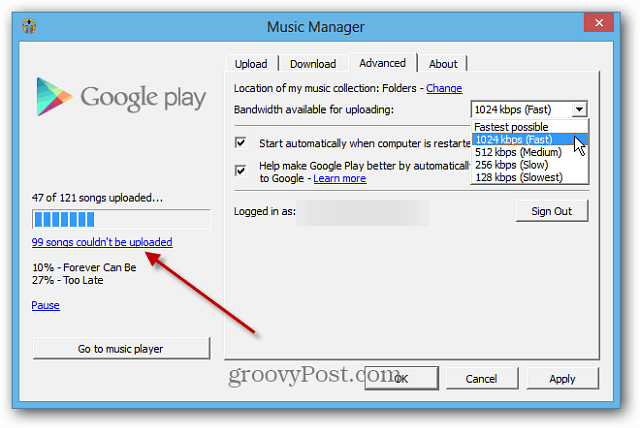Click the 47 of 121 songs uploaded text

pos(97,198)
